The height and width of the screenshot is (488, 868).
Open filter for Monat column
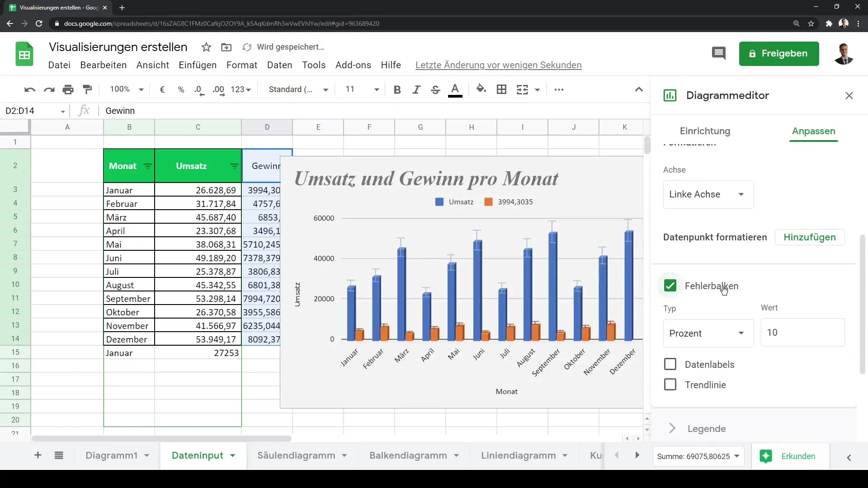[147, 166]
